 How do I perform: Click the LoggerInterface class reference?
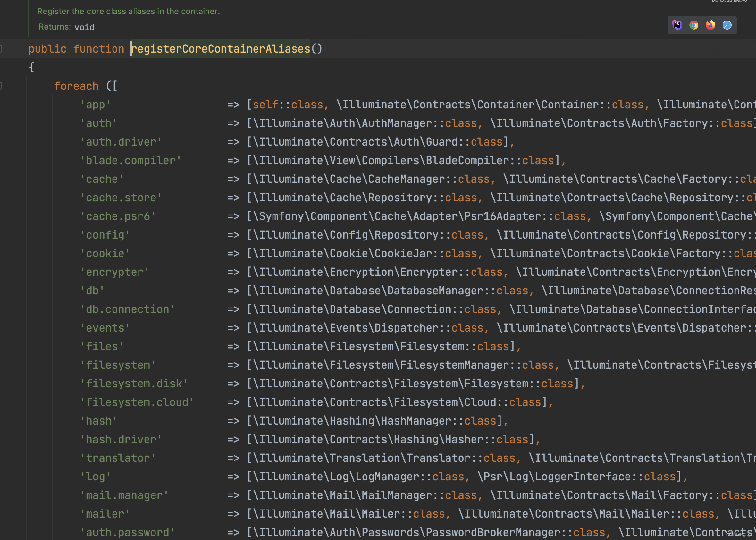tap(583, 477)
